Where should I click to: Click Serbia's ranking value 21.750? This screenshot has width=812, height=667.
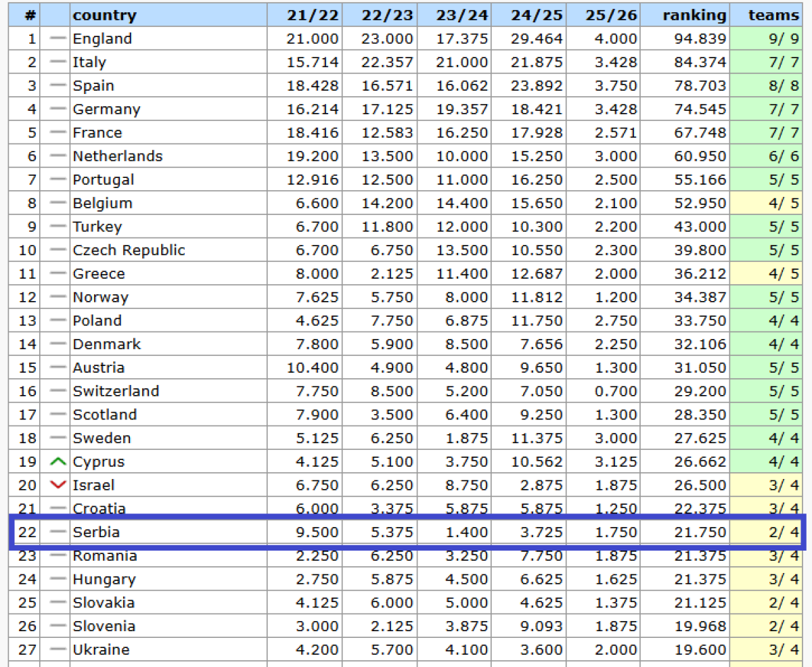(700, 532)
